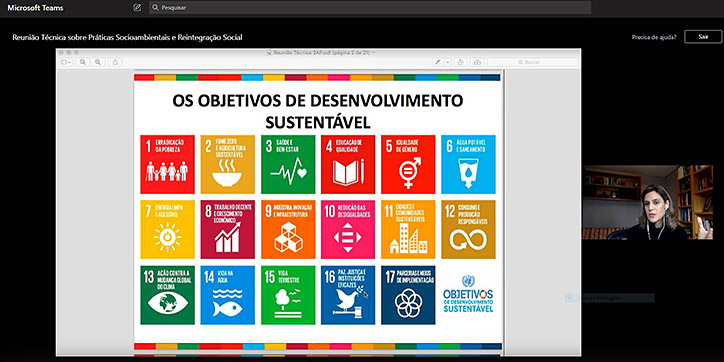Viewport: 724px width, 362px height.
Task: Click the Pesquisar search field in Teams
Action: (x=370, y=7)
